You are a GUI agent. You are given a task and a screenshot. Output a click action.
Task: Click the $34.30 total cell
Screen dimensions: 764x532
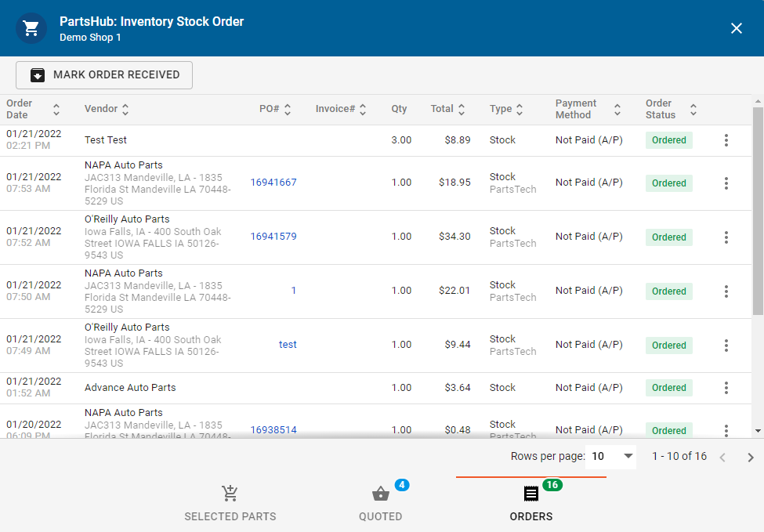coord(454,237)
